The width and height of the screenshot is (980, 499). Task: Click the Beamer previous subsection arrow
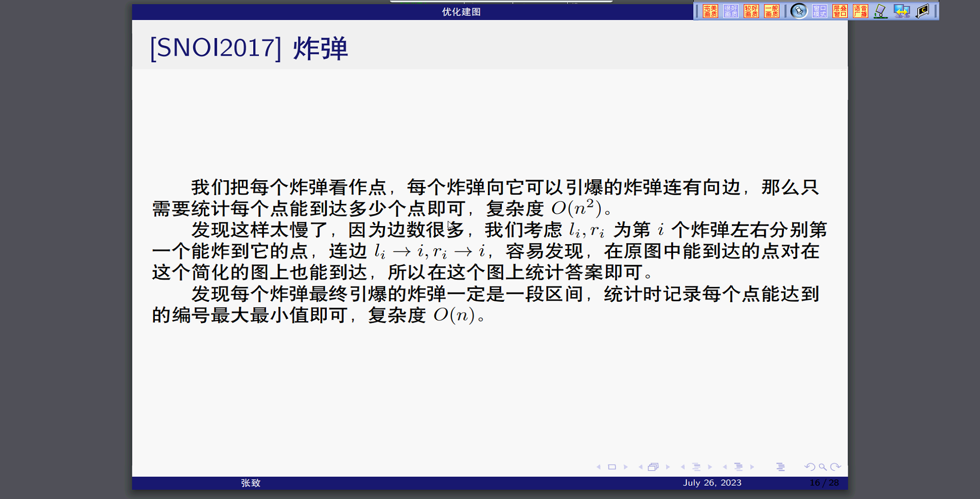coord(683,467)
